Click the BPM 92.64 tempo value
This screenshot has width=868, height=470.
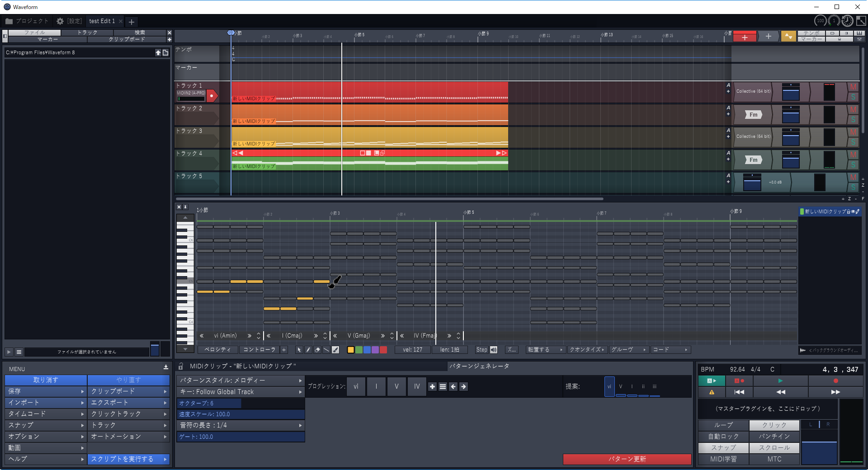[737, 370]
